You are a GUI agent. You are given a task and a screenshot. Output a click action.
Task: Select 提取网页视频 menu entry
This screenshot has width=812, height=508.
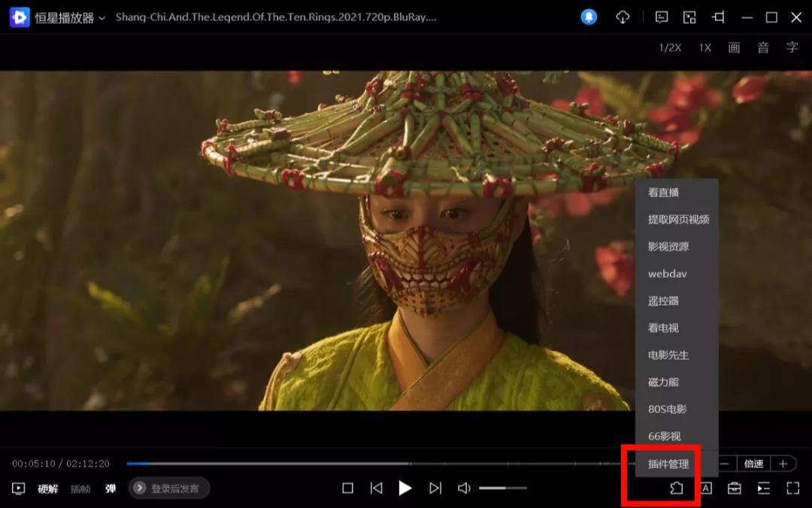pyautogui.click(x=677, y=219)
